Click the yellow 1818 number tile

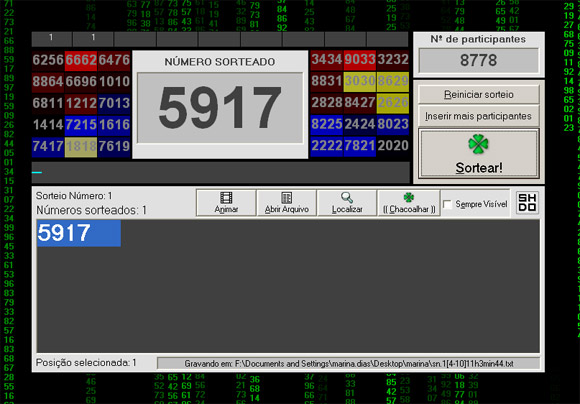81,147
